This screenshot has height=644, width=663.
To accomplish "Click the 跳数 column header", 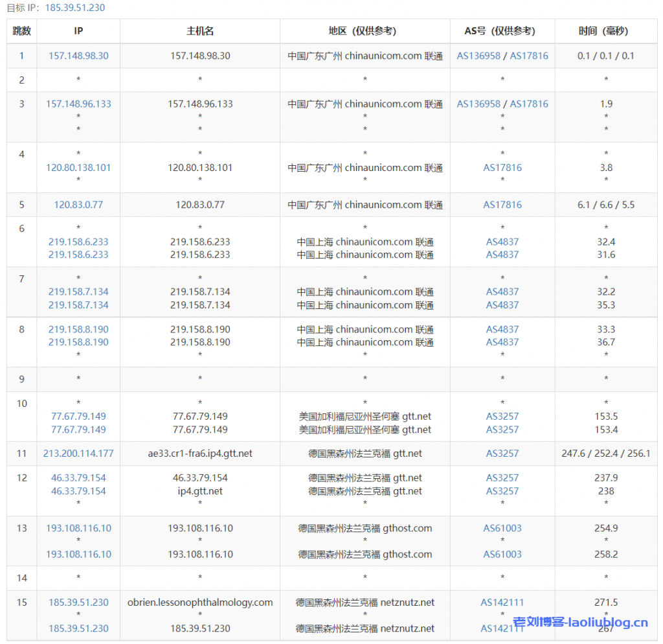I will click(21, 31).
